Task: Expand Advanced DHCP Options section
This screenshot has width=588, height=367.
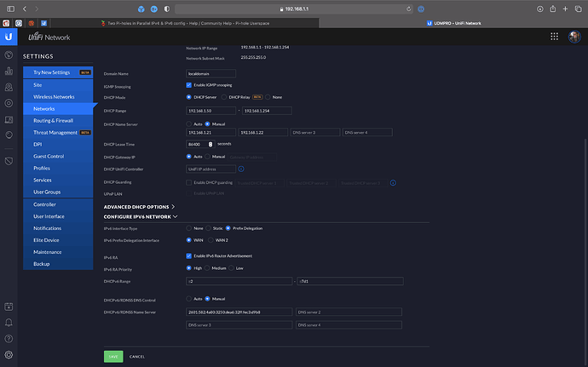Action: pyautogui.click(x=139, y=207)
